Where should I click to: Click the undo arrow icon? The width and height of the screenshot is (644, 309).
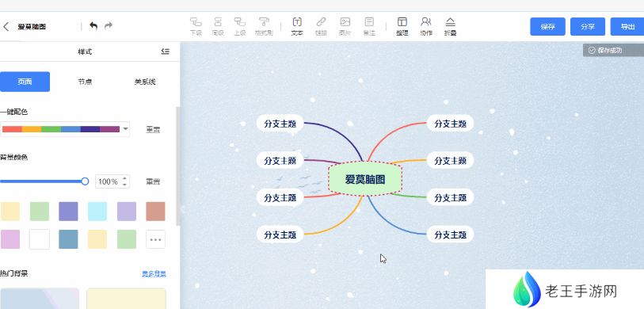[93, 26]
